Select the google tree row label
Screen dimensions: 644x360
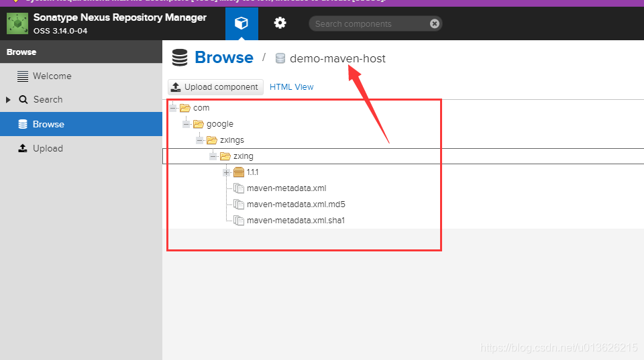[x=220, y=124]
